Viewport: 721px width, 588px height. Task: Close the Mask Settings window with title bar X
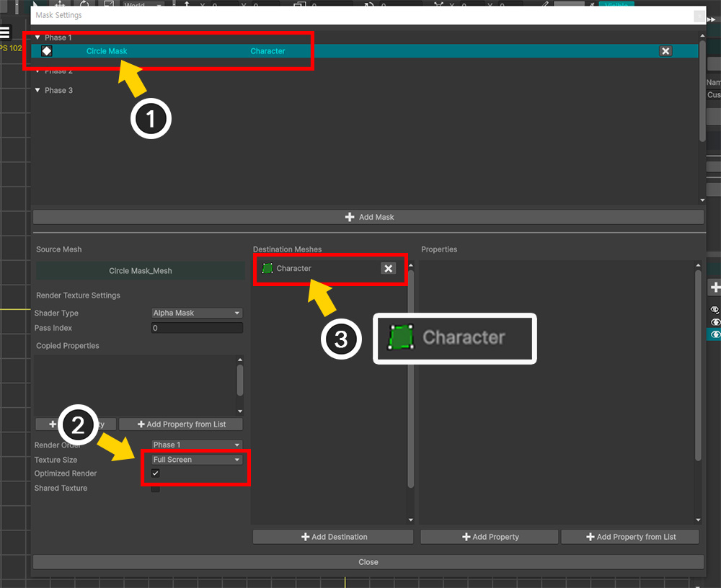pyautogui.click(x=699, y=16)
